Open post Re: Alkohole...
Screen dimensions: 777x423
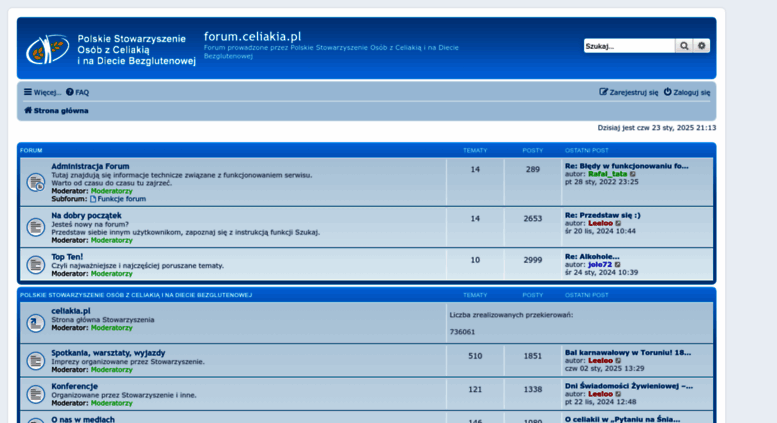(x=592, y=257)
